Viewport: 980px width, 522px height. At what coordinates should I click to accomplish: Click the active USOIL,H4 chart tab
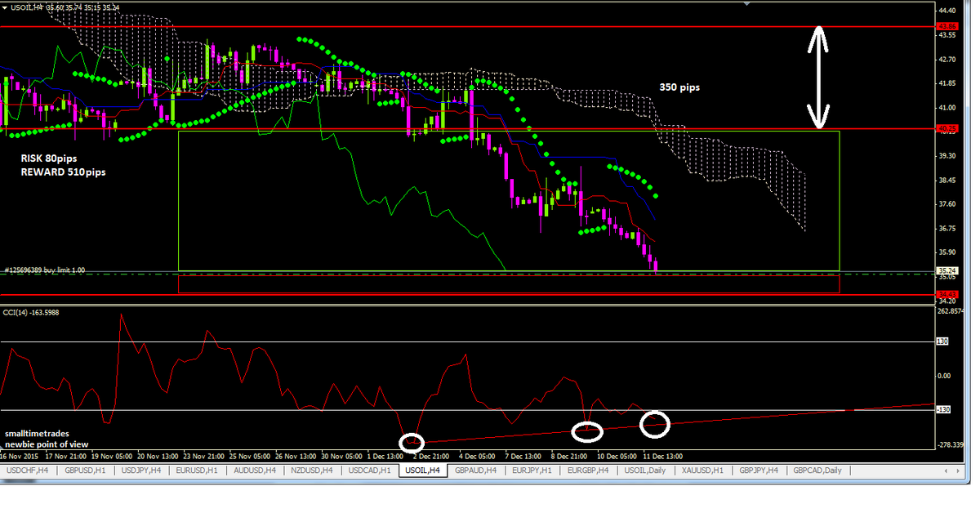pos(423,471)
